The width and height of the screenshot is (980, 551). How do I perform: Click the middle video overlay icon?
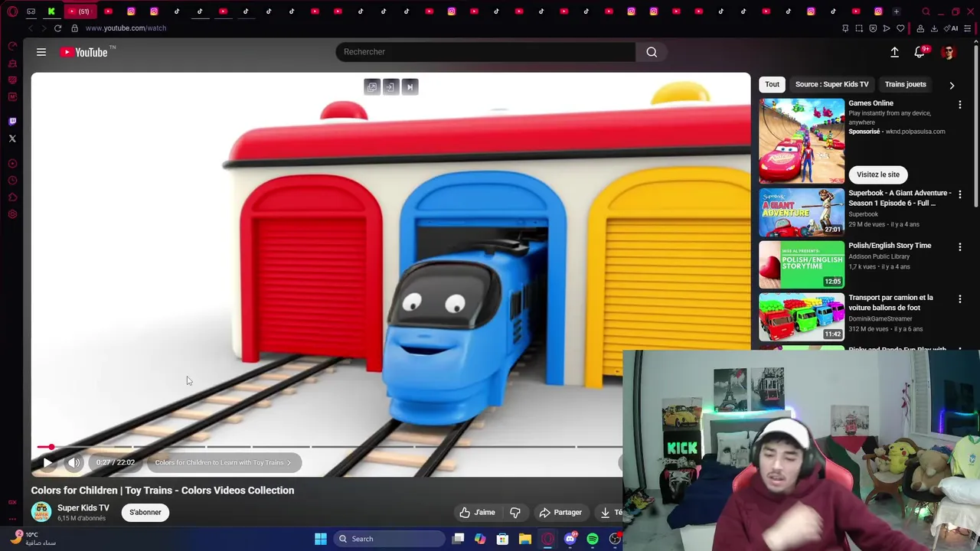[390, 87]
